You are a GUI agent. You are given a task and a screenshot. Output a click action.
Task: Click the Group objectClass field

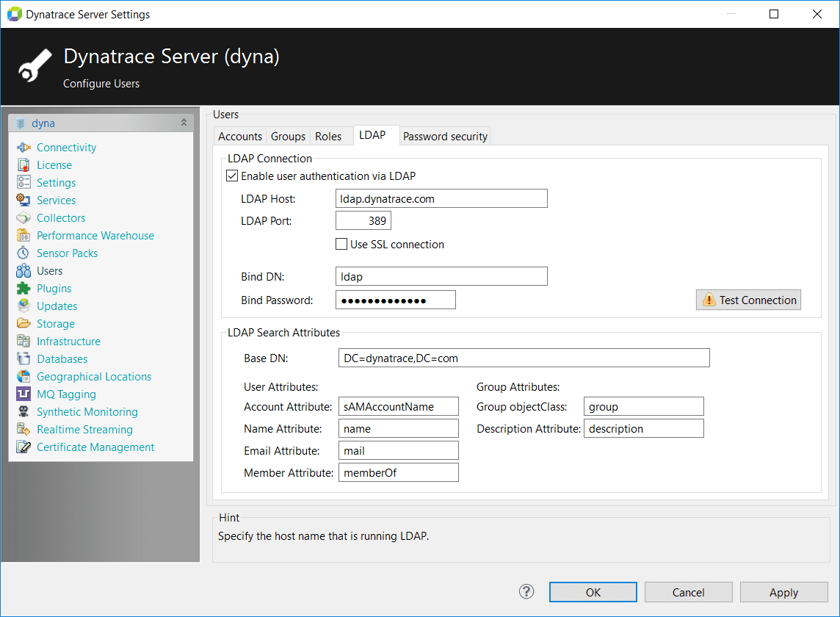tap(643, 405)
